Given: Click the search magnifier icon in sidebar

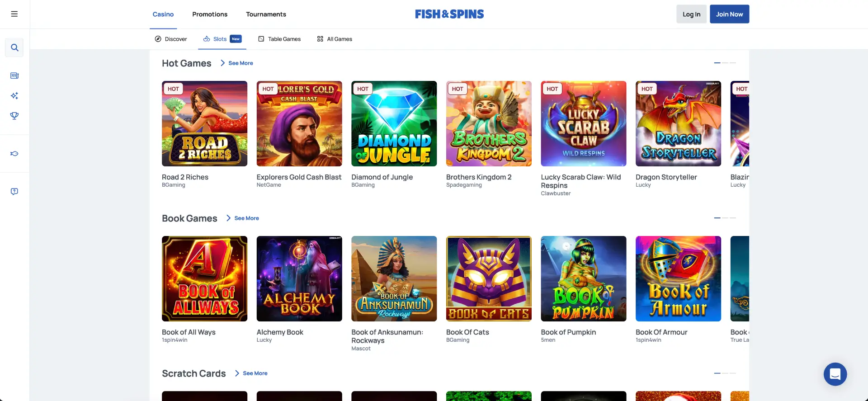Looking at the screenshot, I should click(x=14, y=47).
